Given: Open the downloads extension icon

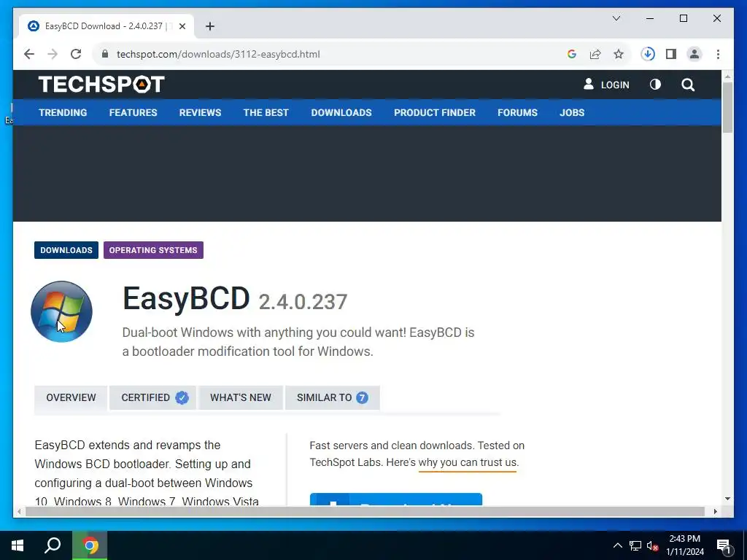Looking at the screenshot, I should (x=648, y=54).
